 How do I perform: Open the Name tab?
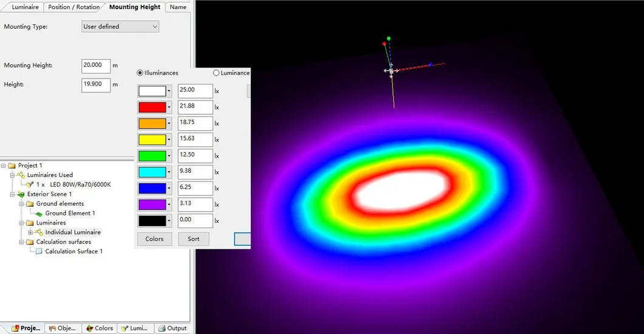pos(178,7)
